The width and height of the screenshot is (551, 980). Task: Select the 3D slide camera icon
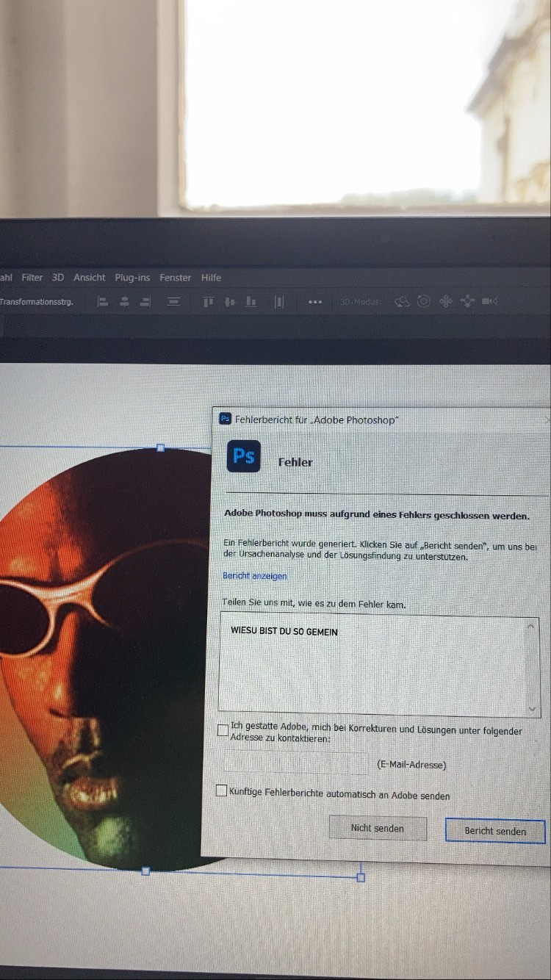468,301
